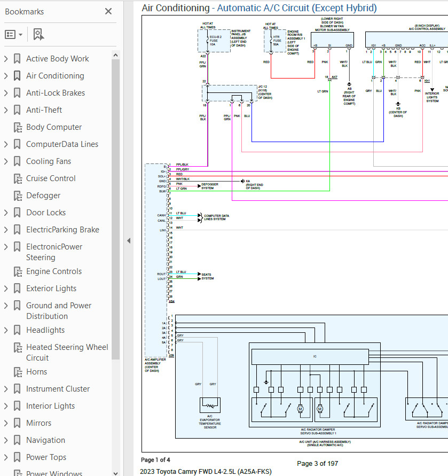The height and width of the screenshot is (476, 448).
Task: Go to the Cruise Control bookmark
Action: pyautogui.click(x=51, y=178)
